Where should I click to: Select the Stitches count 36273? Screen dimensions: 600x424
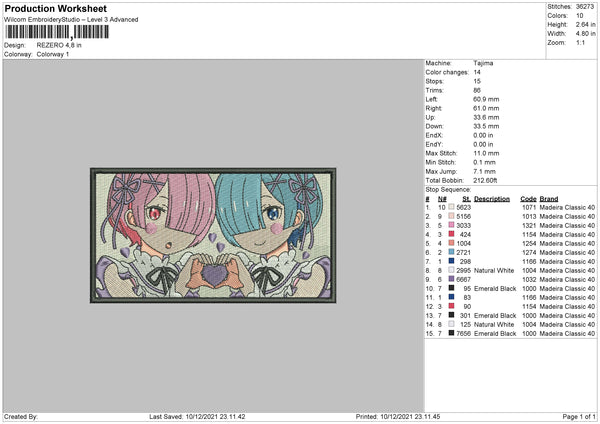click(x=585, y=7)
